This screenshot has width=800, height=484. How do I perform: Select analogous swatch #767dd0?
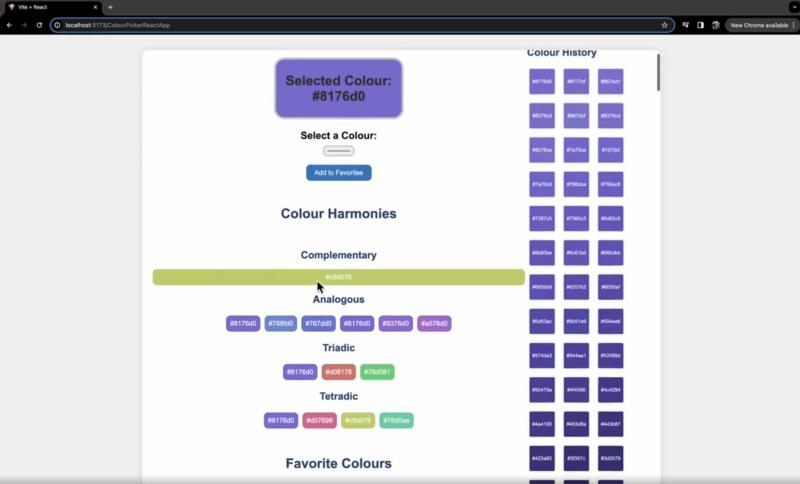click(318, 323)
